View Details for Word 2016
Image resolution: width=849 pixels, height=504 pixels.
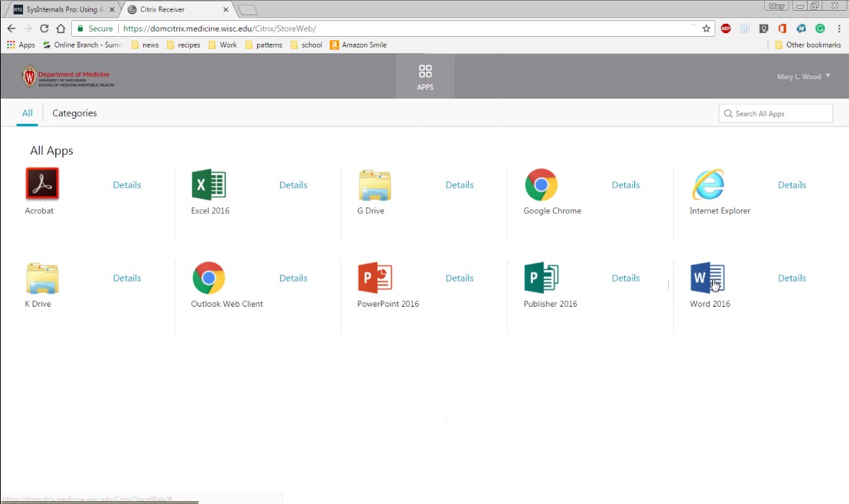pos(791,278)
